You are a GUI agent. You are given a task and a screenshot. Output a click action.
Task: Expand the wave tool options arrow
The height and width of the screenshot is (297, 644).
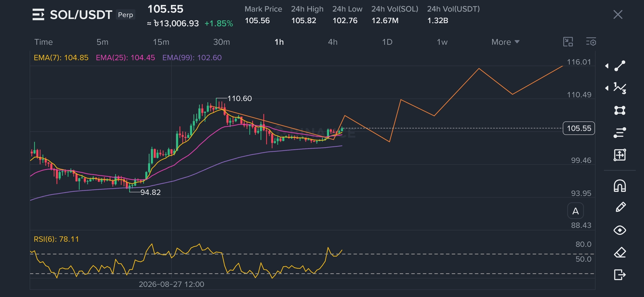click(x=607, y=88)
